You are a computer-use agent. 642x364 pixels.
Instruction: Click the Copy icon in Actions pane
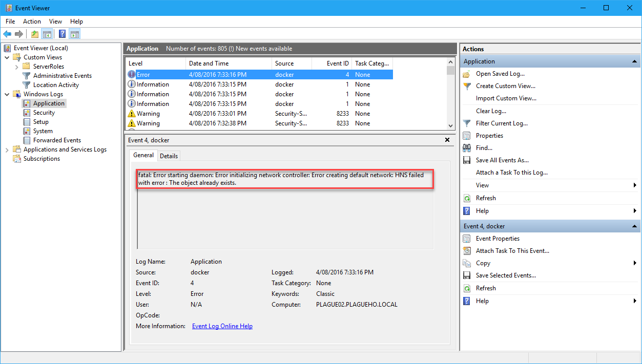point(467,263)
